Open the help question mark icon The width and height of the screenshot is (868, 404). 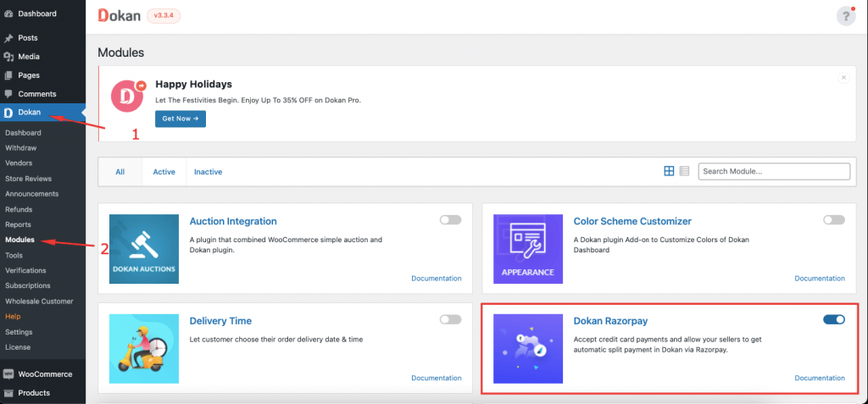845,16
